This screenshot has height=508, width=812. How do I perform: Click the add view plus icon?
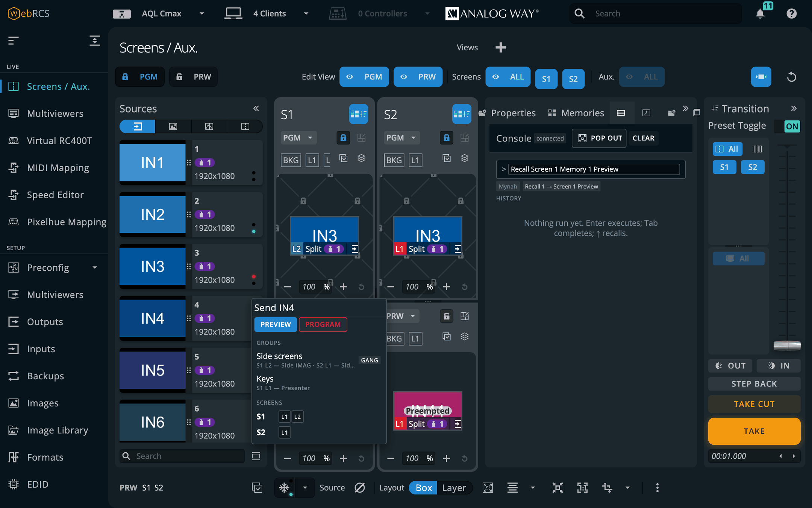click(500, 47)
